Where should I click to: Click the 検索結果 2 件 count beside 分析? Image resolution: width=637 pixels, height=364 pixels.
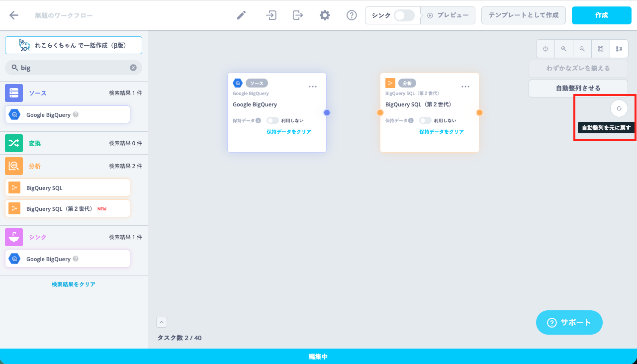click(125, 166)
